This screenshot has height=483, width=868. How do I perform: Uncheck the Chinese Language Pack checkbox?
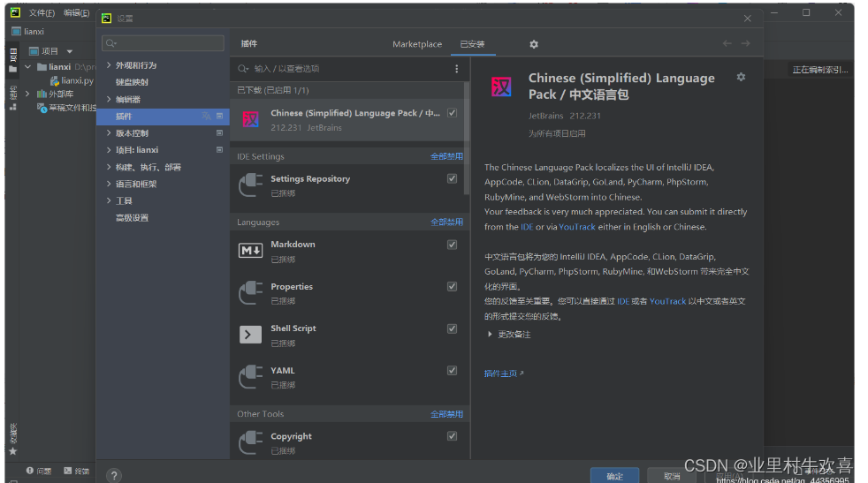pyautogui.click(x=453, y=113)
